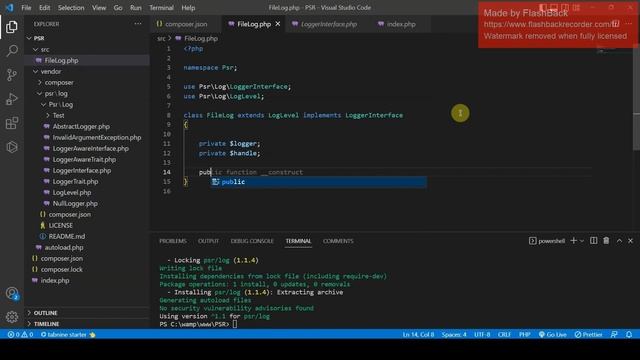Click the Spaces: 4 indentation setting
Image resolution: width=640 pixels, height=360 pixels.
click(454, 334)
